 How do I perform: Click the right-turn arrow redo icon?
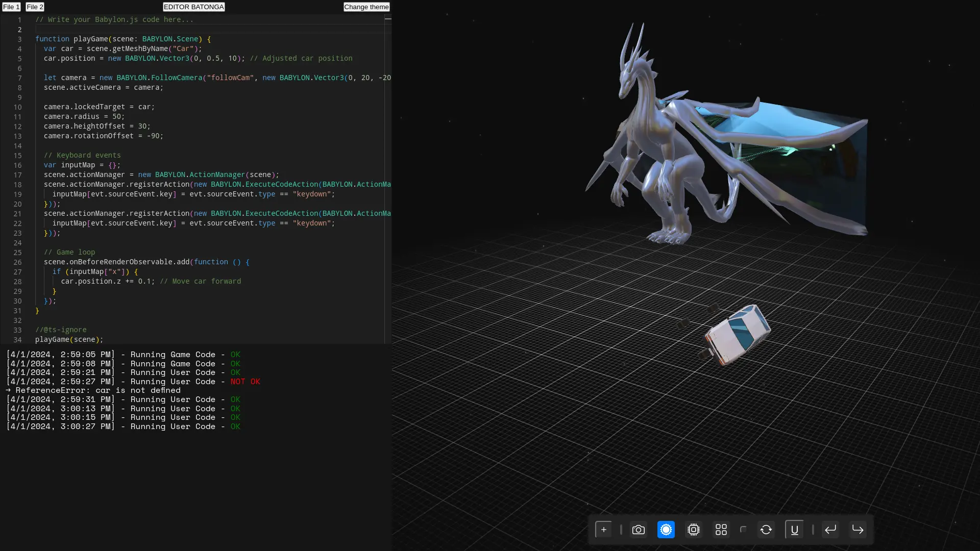point(857,530)
